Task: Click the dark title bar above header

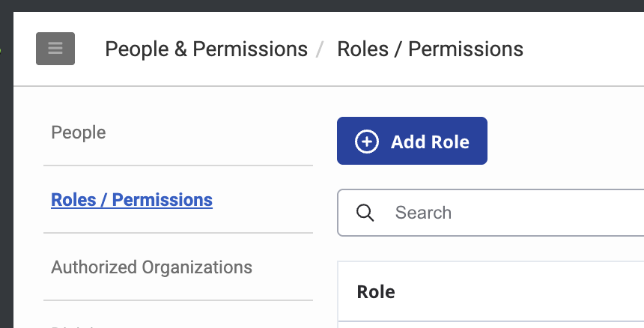Action: (x=322, y=5)
